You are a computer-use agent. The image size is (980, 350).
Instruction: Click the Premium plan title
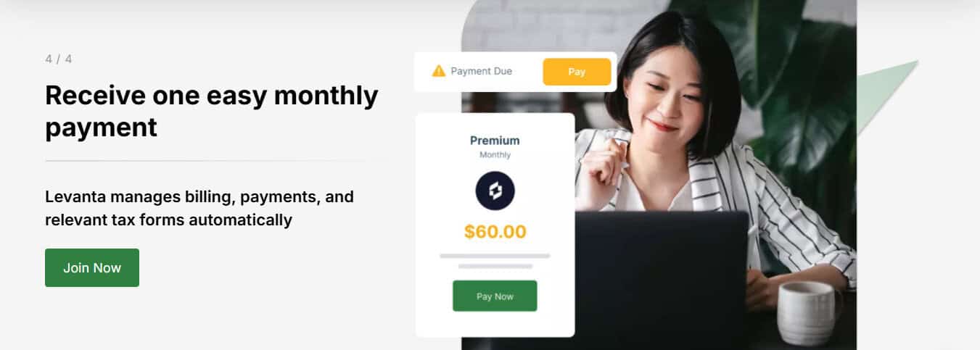coord(495,141)
